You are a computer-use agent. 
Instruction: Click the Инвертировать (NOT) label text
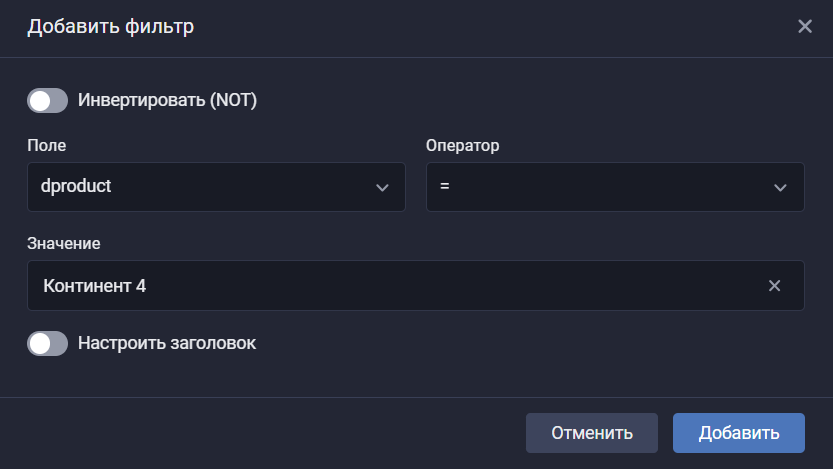[167, 101]
